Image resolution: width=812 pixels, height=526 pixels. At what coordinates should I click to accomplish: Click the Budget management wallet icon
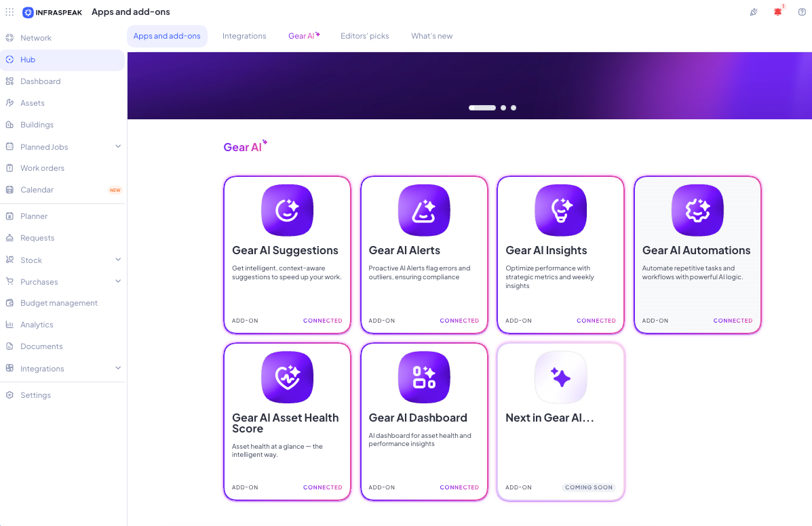9,303
